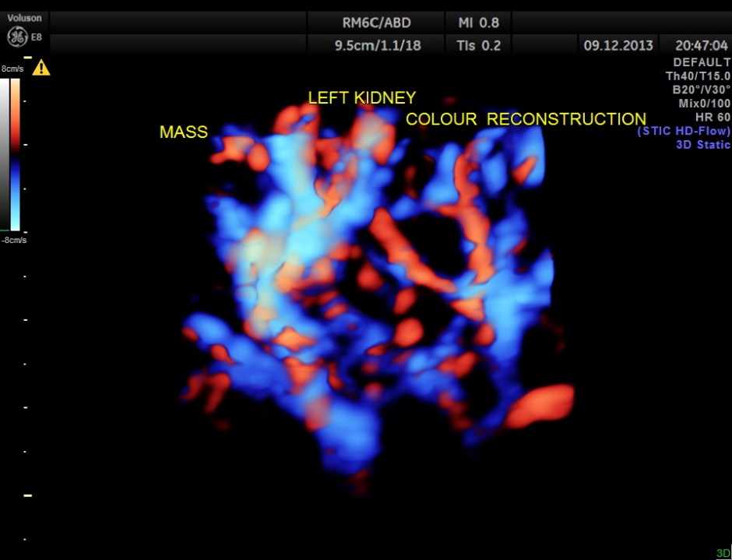Click the STIC HD-Flow mode label
Viewport: 732px width, 560px height.
tap(684, 130)
